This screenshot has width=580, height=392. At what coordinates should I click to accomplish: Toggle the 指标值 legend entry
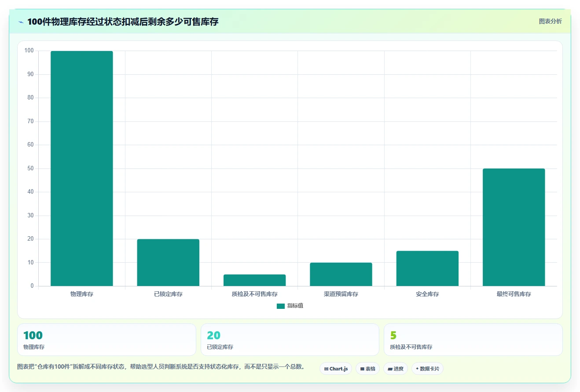click(290, 306)
